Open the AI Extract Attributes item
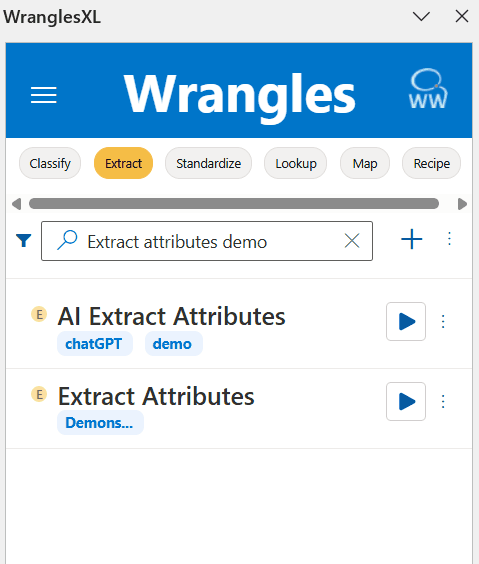 point(172,317)
